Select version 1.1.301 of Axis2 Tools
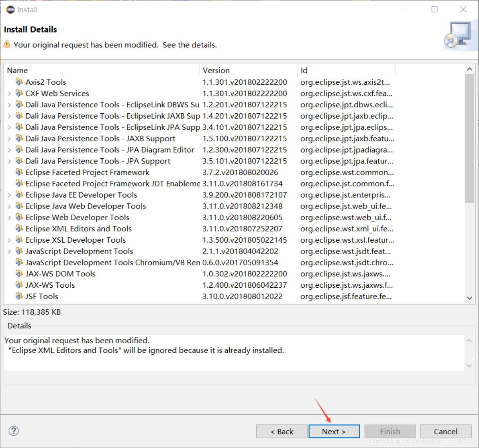 pos(245,82)
